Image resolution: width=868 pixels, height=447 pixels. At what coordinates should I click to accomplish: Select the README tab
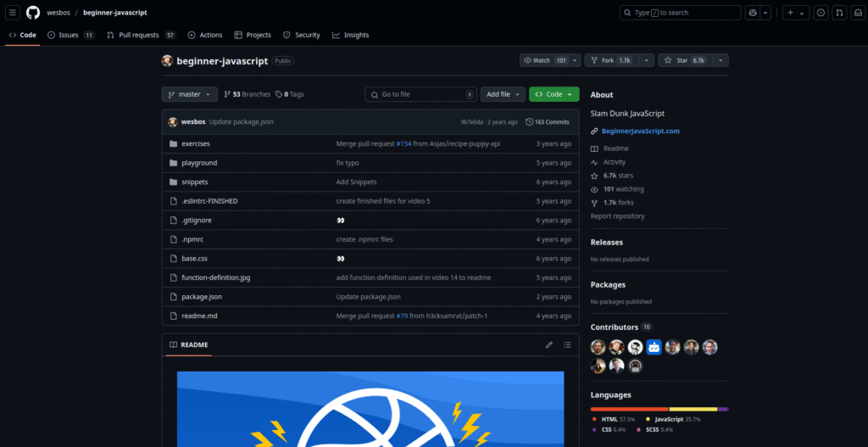189,344
